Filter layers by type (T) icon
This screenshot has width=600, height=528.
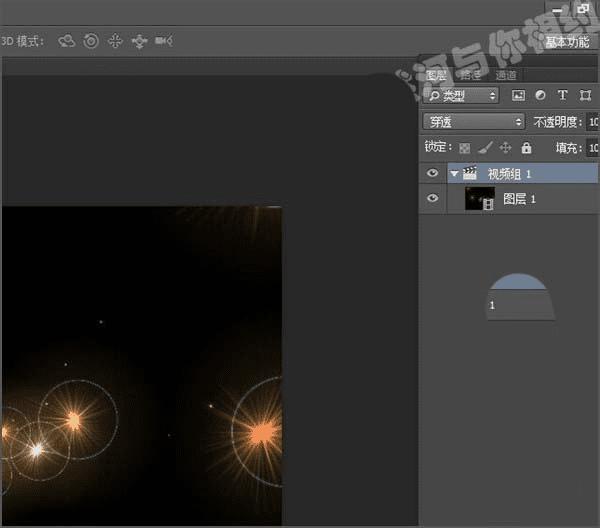tap(562, 96)
